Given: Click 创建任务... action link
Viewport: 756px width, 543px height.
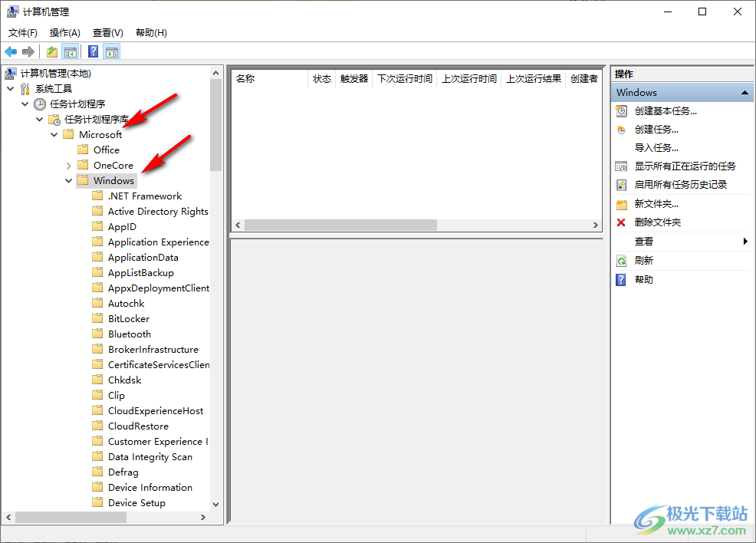Looking at the screenshot, I should click(x=656, y=130).
